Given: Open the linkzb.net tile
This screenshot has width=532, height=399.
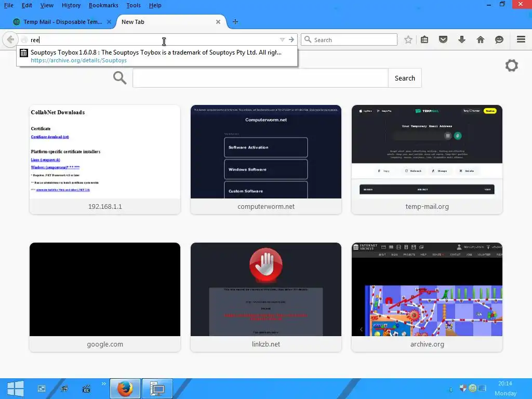Looking at the screenshot, I should pyautogui.click(x=266, y=297).
